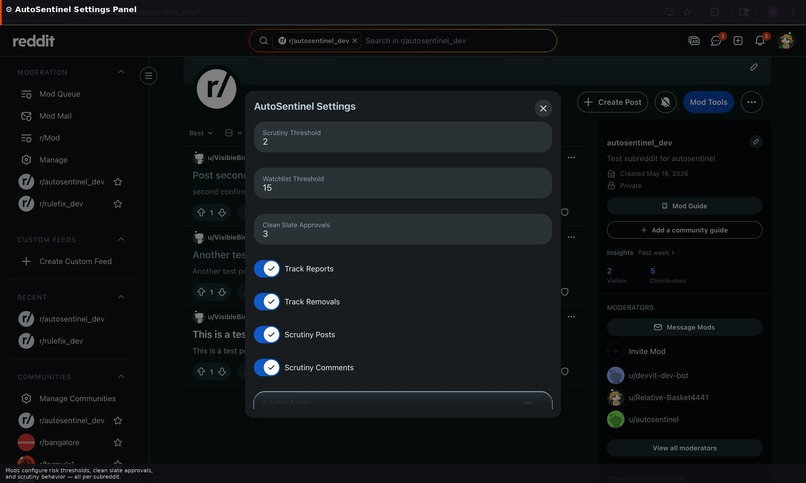Open the chat messages icon
Viewport: 806px width, 483px height.
click(x=716, y=41)
